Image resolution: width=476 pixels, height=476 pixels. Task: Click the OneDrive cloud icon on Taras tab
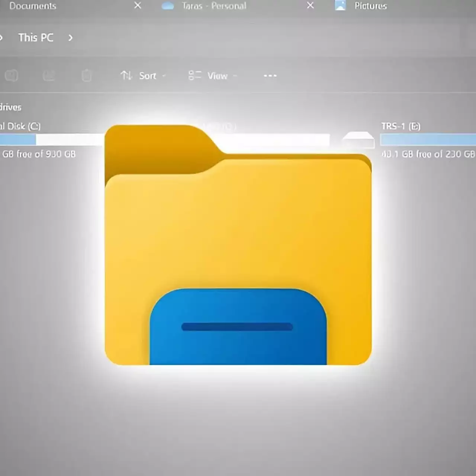168,6
